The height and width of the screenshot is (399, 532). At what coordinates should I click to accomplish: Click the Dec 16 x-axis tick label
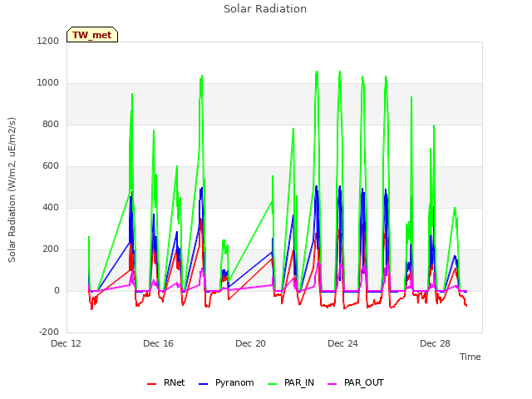click(x=159, y=343)
